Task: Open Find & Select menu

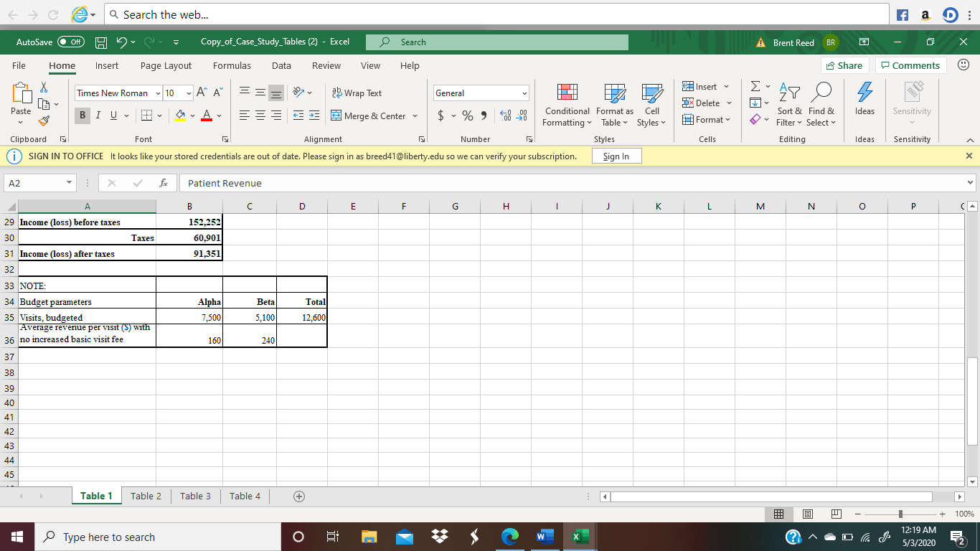Action: pyautogui.click(x=821, y=104)
